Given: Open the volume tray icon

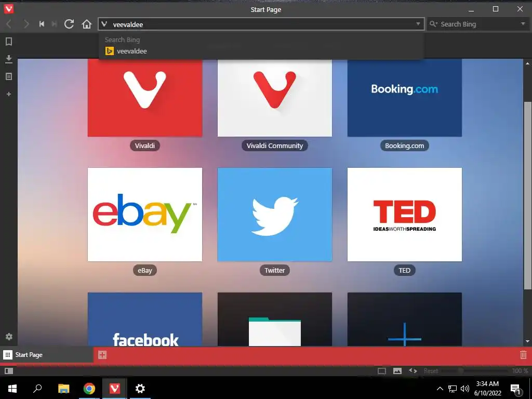Looking at the screenshot, I should click(465, 389).
